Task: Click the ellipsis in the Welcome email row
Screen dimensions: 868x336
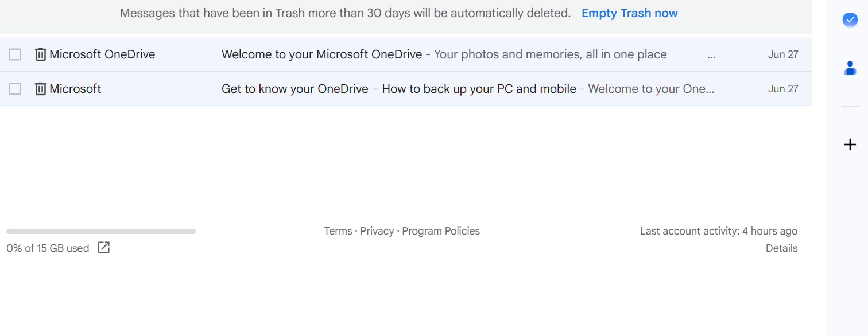Action: (x=712, y=56)
